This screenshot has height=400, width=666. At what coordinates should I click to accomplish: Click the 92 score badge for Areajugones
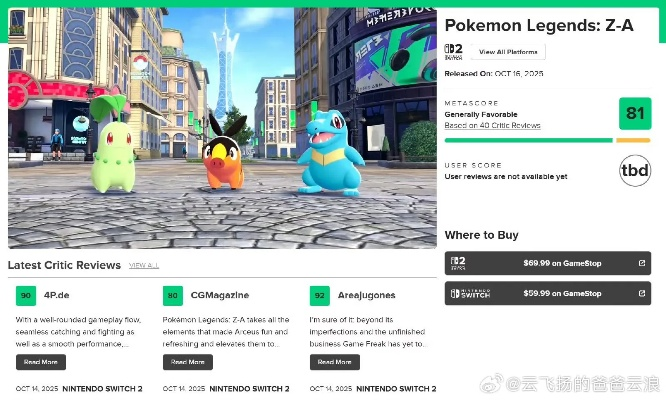(x=319, y=295)
